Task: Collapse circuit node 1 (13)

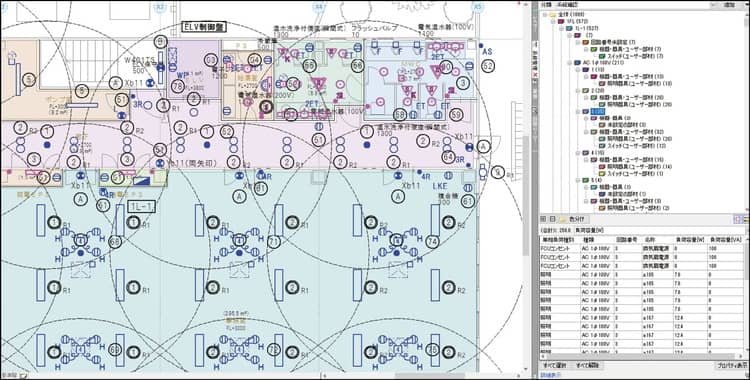Action: coord(578,69)
